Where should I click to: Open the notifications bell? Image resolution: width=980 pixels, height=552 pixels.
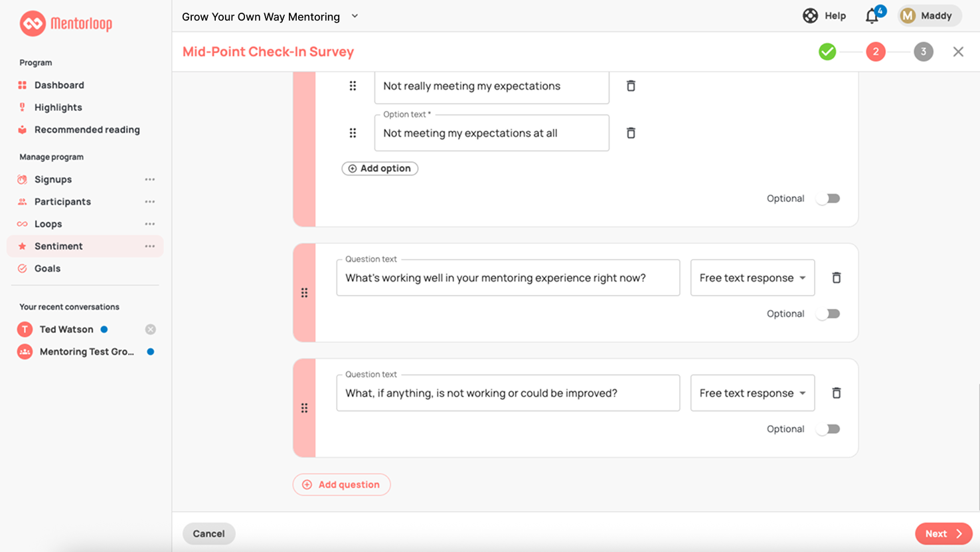coord(872,16)
